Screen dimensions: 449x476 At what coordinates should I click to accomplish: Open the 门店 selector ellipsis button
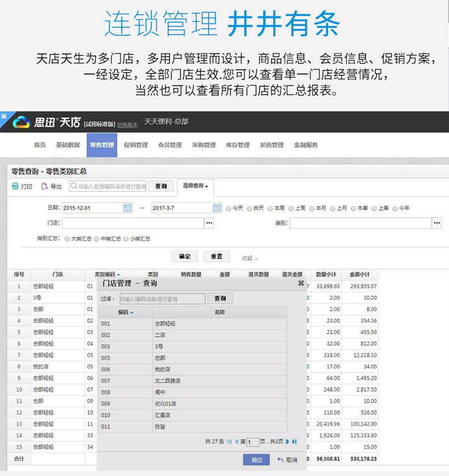point(209,223)
